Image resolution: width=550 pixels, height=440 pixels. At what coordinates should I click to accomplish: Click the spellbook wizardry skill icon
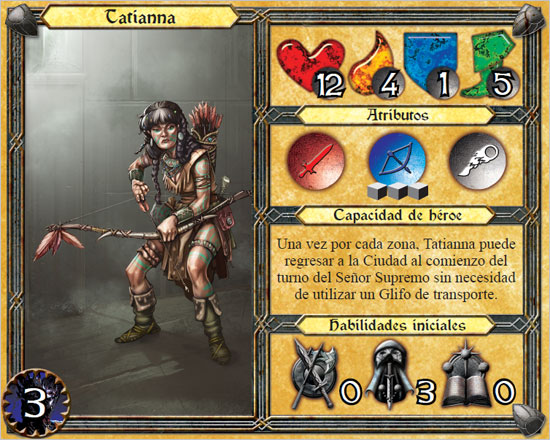(465, 375)
